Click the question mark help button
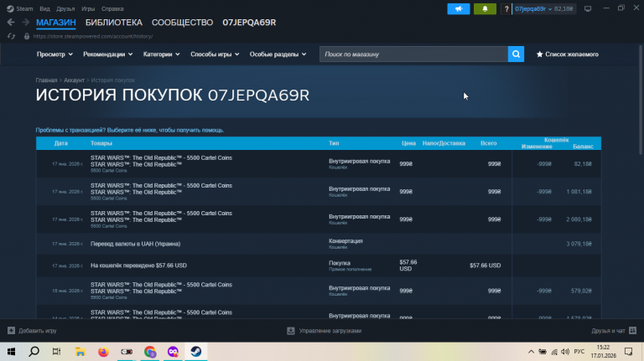The image size is (644, 361). click(506, 8)
